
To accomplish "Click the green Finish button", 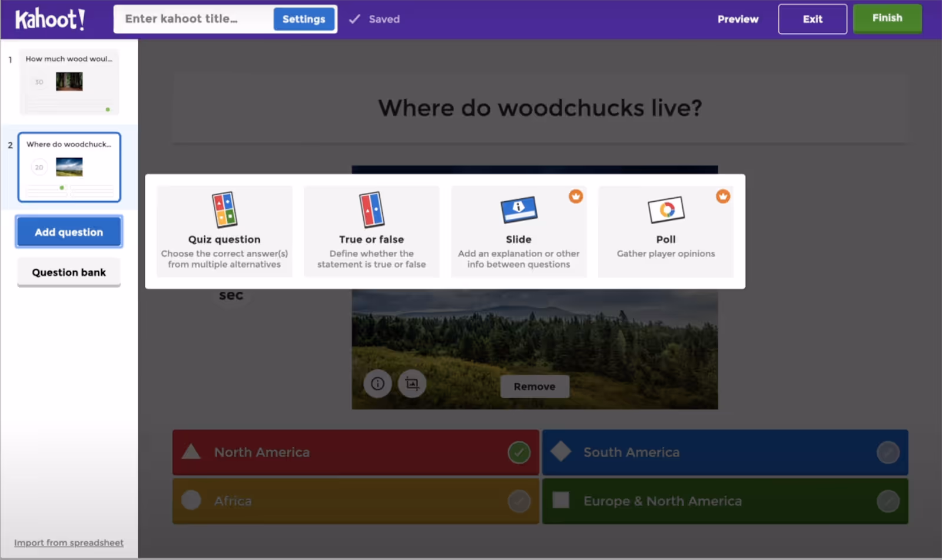I will (x=887, y=18).
